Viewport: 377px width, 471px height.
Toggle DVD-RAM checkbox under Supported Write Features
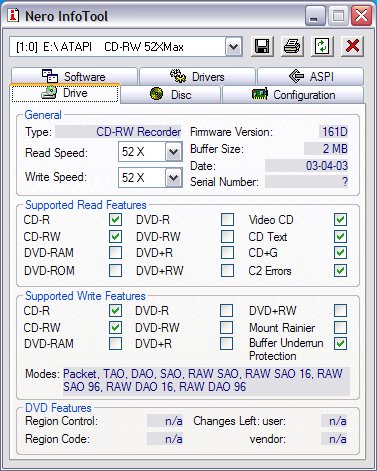[x=115, y=343]
